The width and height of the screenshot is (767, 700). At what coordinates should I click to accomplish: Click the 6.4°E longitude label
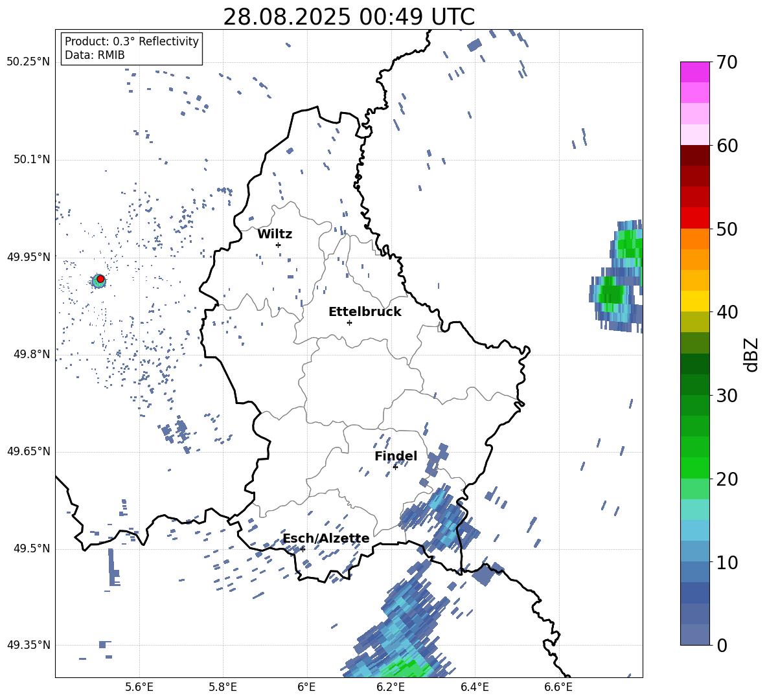(474, 687)
